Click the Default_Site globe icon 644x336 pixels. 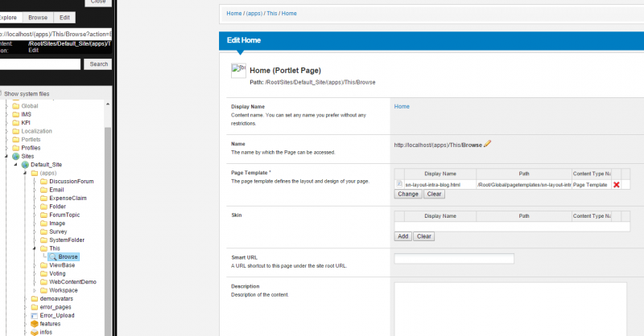click(x=25, y=165)
